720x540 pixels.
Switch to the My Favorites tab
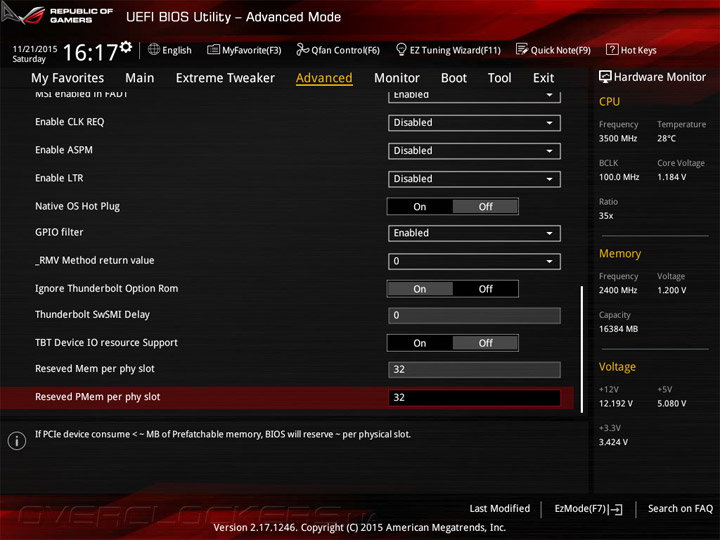(x=68, y=78)
